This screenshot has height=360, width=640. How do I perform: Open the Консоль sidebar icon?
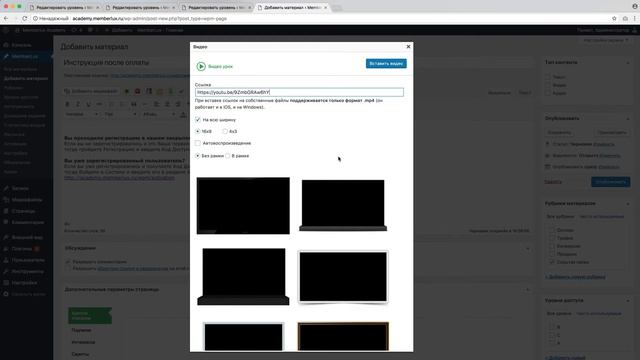[6, 45]
